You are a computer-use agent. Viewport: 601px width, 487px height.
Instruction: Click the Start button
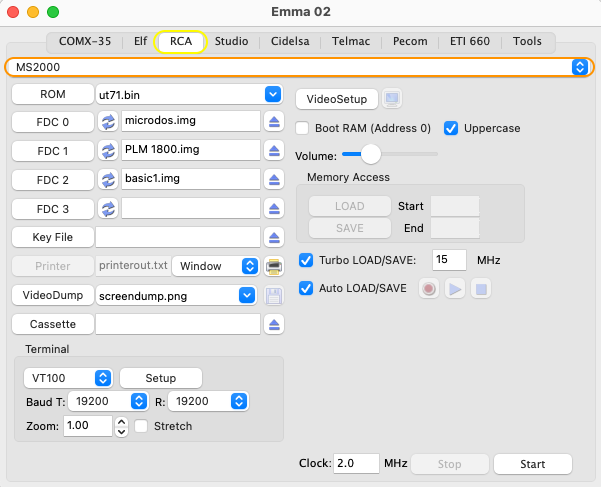[532, 464]
